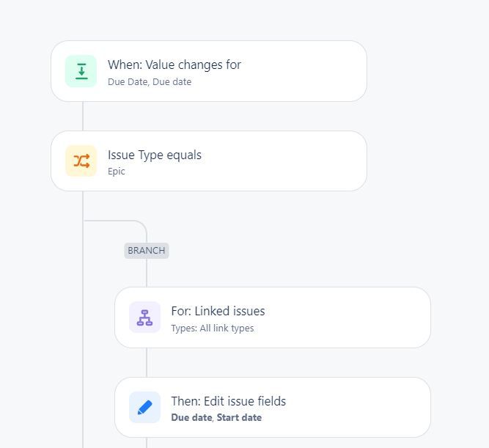Click the BRANCH label tag
This screenshot has height=448, width=489.
tap(147, 251)
